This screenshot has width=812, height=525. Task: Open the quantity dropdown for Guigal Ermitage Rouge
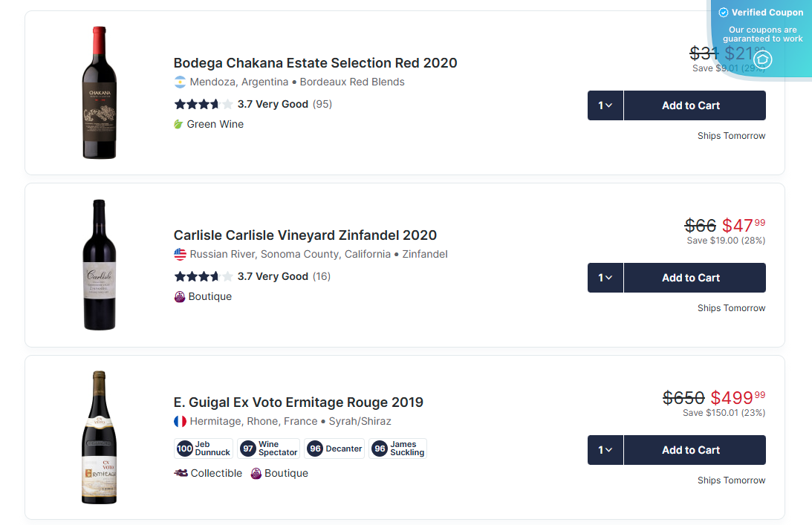click(605, 450)
